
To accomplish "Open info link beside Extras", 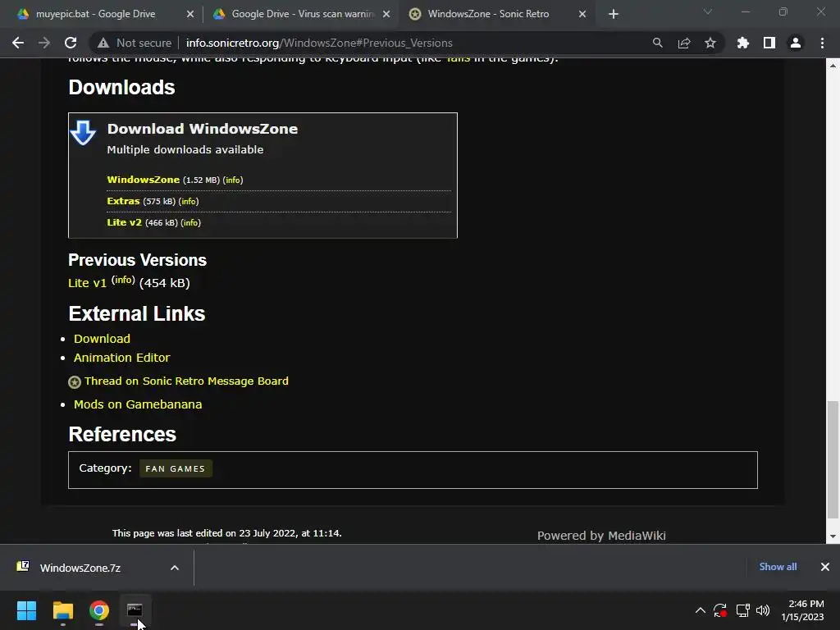I will pyautogui.click(x=189, y=202).
